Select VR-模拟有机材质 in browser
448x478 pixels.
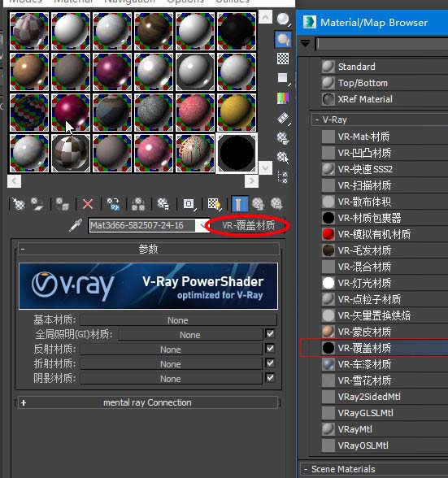pyautogui.click(x=385, y=234)
